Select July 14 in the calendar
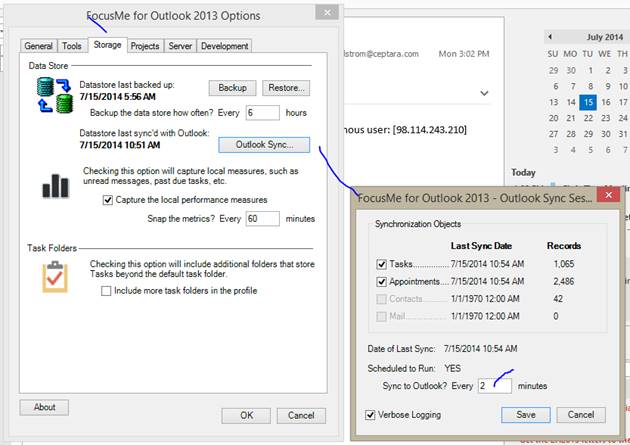The image size is (630, 445). click(571, 102)
